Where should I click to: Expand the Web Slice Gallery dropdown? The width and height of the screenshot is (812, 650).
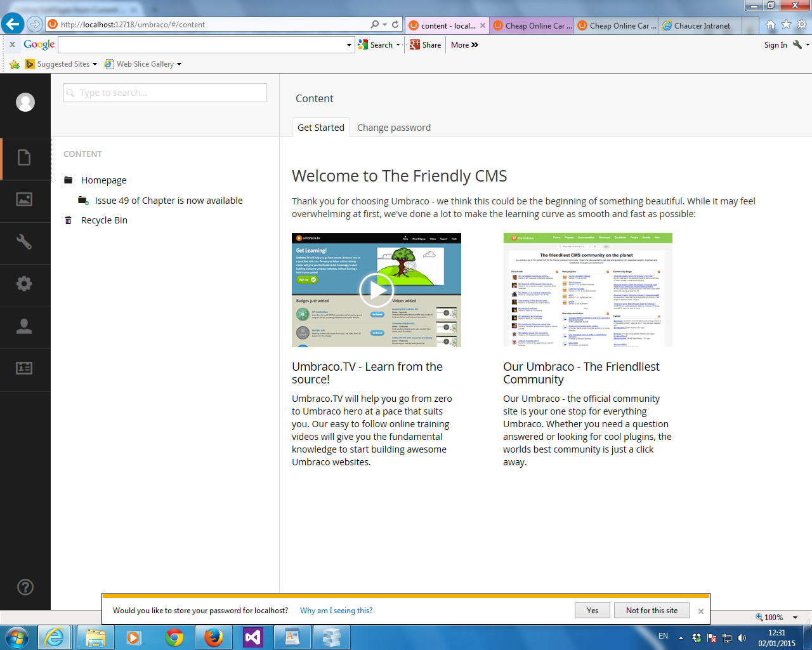(x=179, y=64)
